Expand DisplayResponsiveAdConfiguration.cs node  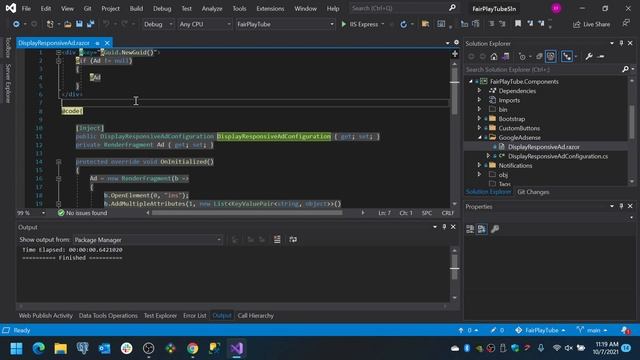coord(488,156)
